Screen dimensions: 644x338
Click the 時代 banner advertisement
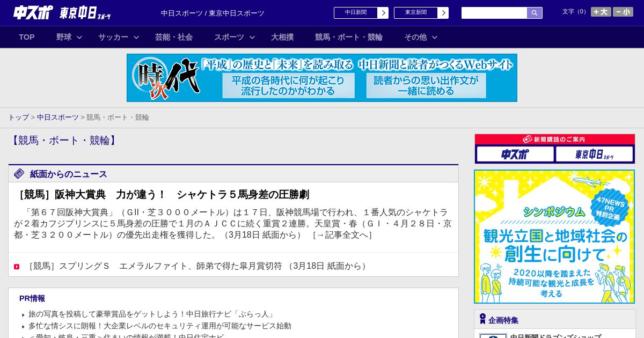point(322,78)
